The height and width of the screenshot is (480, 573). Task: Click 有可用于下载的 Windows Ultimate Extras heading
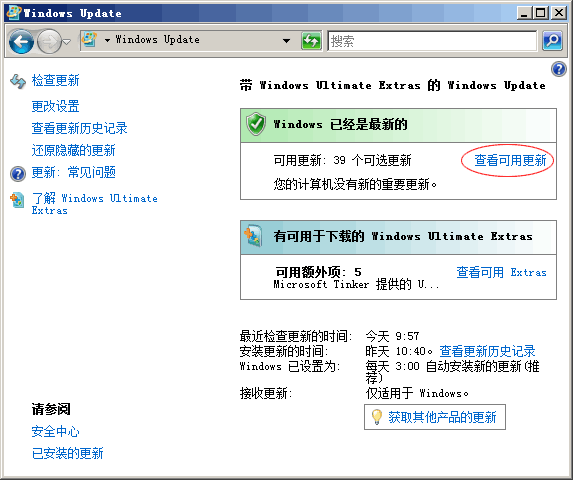[403, 236]
